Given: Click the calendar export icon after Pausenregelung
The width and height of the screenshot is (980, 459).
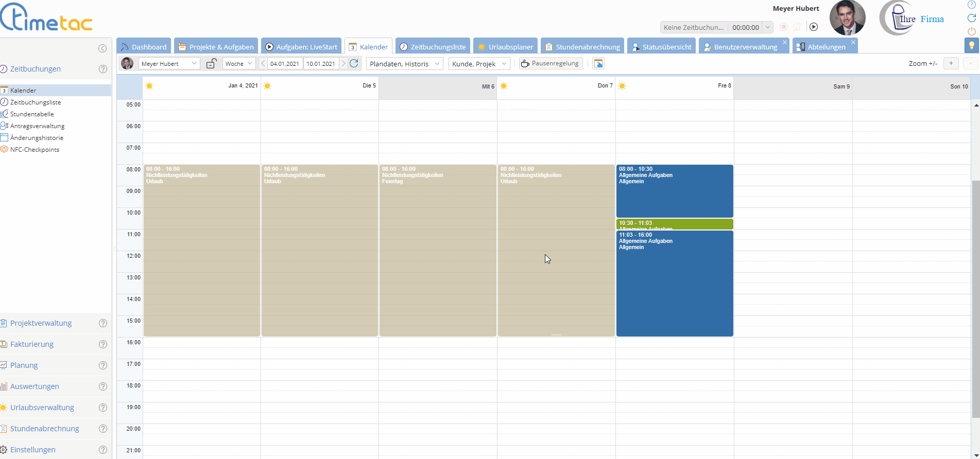Looking at the screenshot, I should pos(598,63).
